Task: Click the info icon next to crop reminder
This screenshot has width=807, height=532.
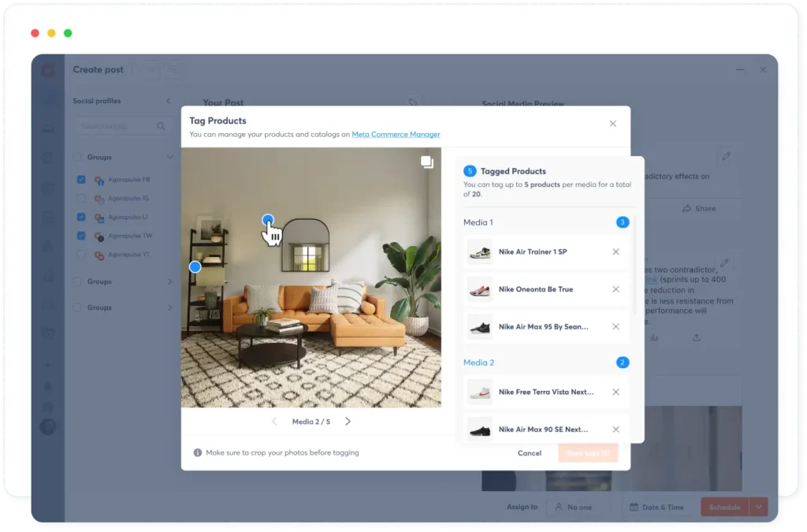Action: click(198, 452)
